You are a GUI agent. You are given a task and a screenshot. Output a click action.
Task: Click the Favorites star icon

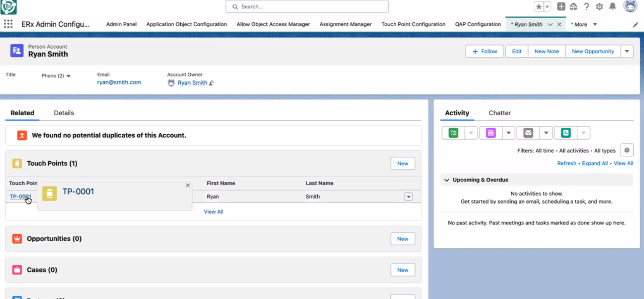(x=539, y=6)
